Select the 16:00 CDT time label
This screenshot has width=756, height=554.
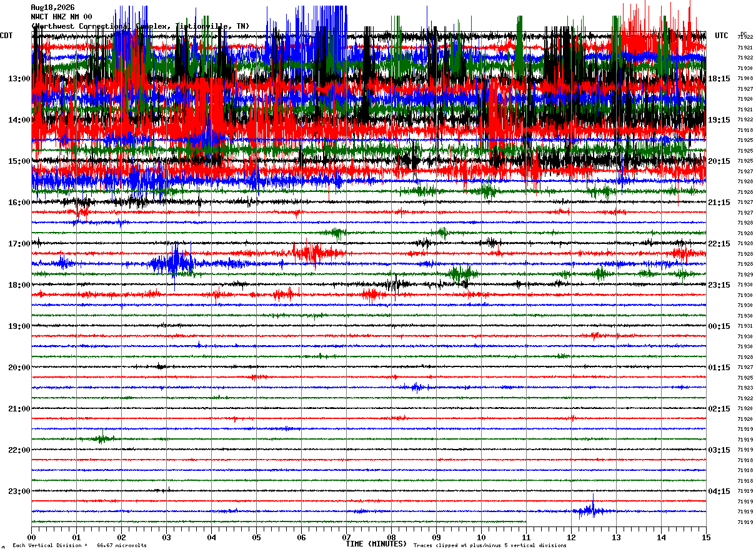coord(19,203)
